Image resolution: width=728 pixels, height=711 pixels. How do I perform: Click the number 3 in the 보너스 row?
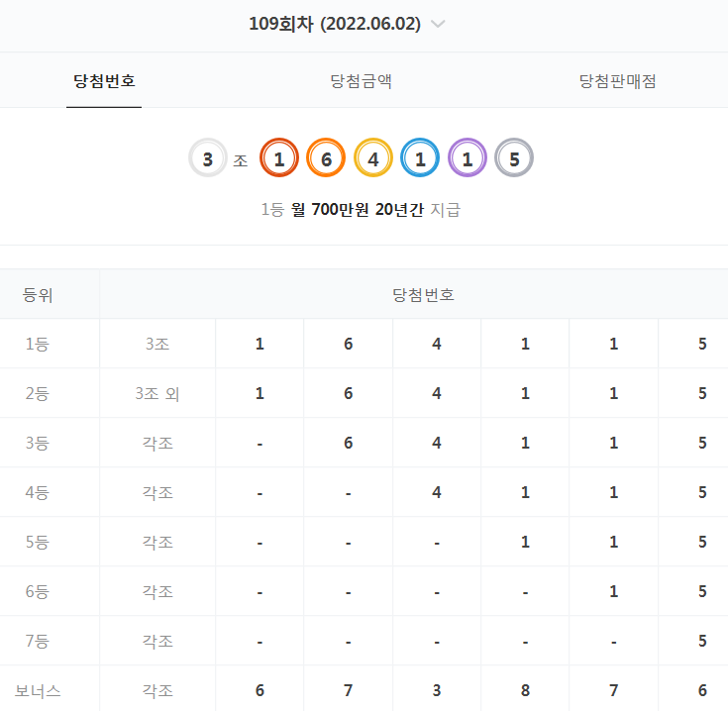pos(437,690)
